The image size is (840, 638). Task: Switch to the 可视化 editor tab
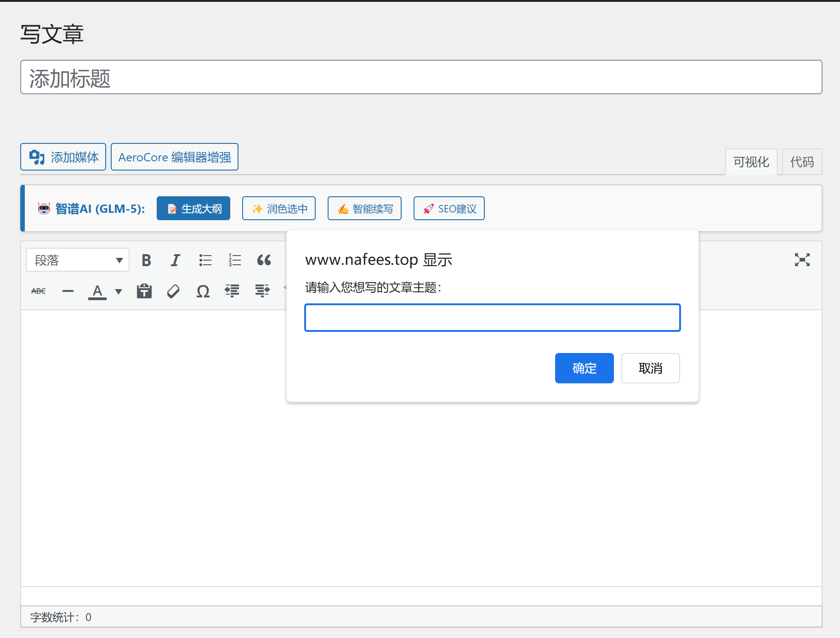click(751, 162)
